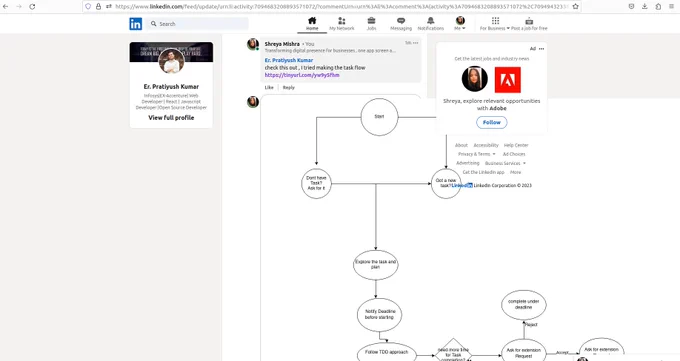The image size is (680, 361).
Task: Open the tinyurl link in comment
Action: tap(302, 75)
